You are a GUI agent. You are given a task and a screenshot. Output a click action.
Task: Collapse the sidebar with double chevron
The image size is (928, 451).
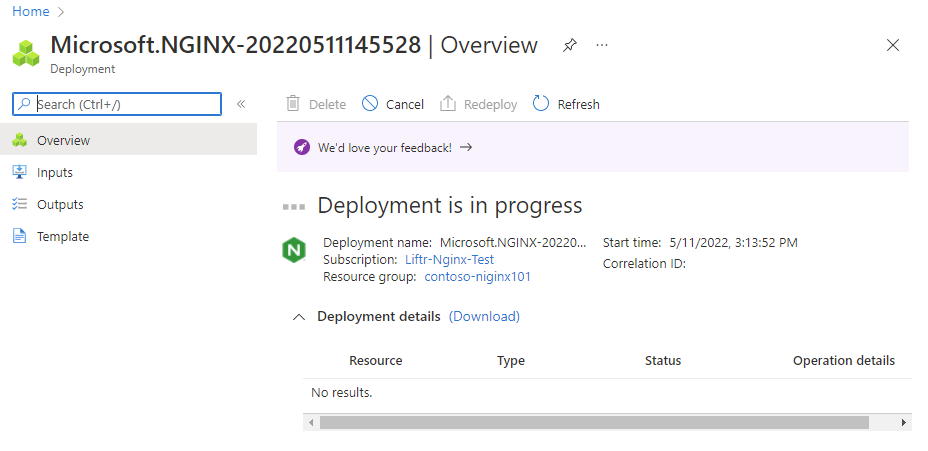(241, 104)
